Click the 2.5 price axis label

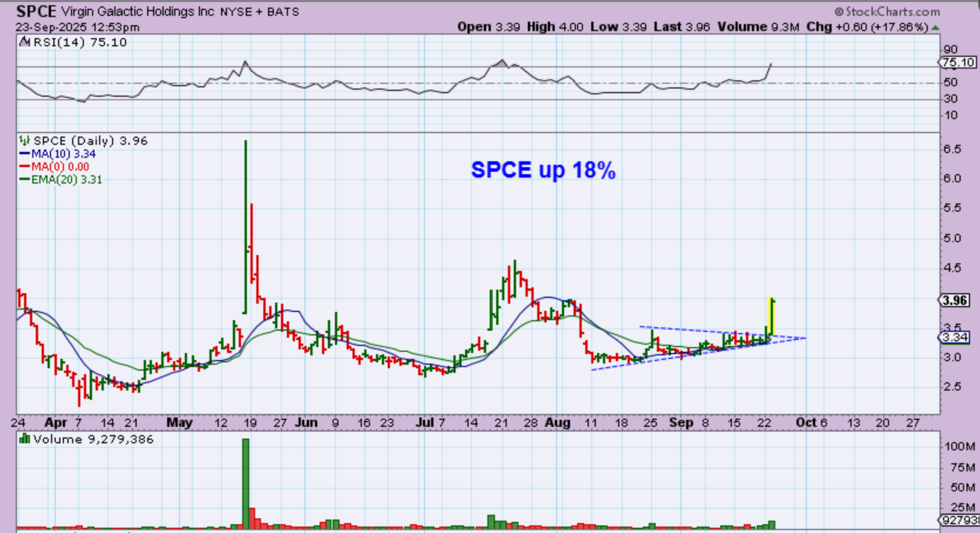[x=952, y=387]
